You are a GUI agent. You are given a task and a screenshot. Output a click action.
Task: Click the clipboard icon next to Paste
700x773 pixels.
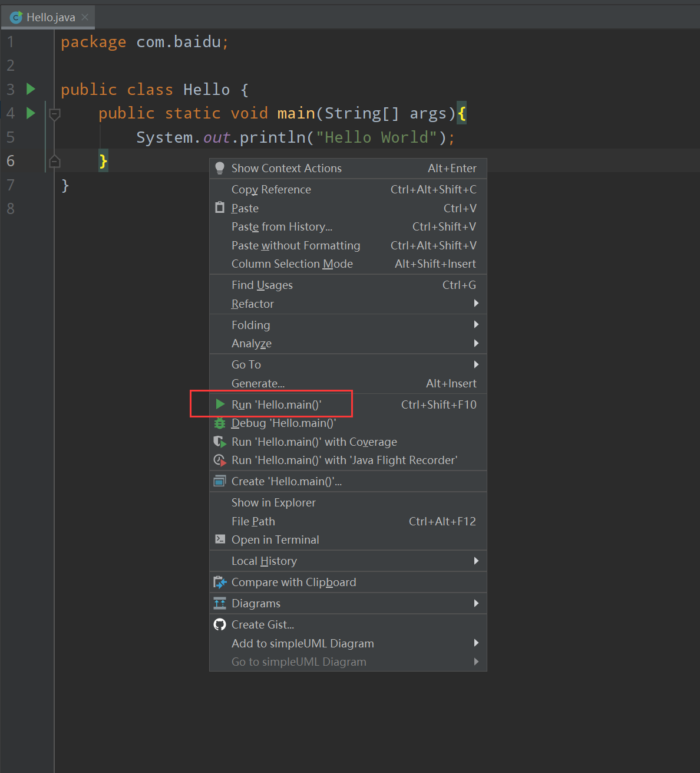[x=220, y=208]
